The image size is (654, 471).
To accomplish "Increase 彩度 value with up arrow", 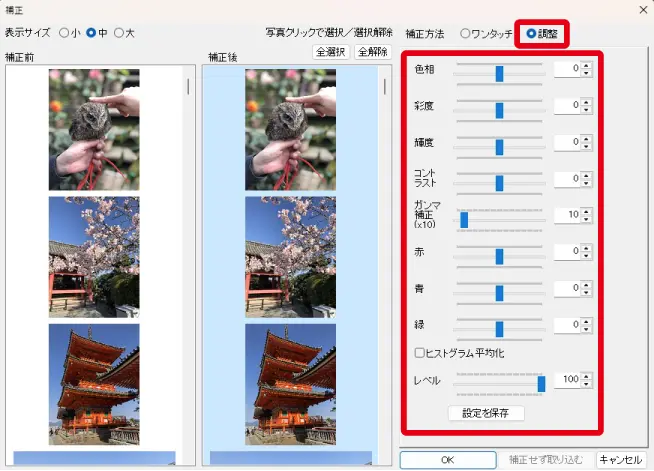I will click(x=587, y=102).
